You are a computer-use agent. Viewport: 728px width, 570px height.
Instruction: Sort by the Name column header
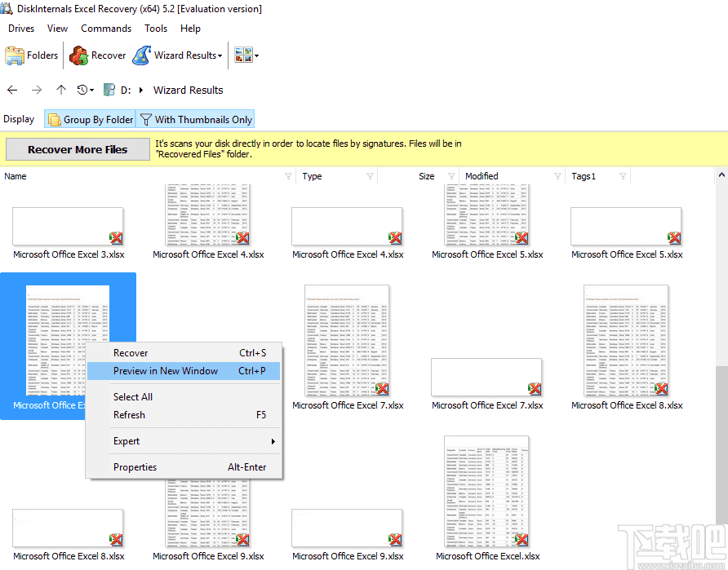pyautogui.click(x=16, y=176)
